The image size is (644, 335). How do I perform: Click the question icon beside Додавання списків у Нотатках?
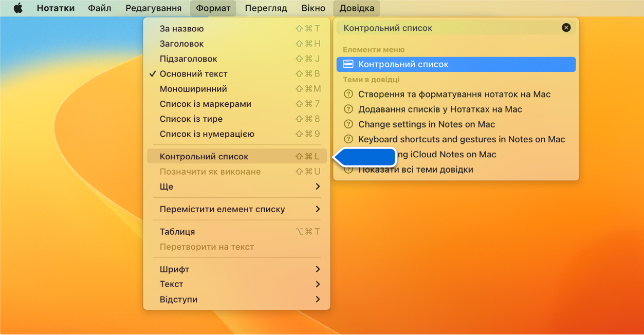tap(348, 109)
